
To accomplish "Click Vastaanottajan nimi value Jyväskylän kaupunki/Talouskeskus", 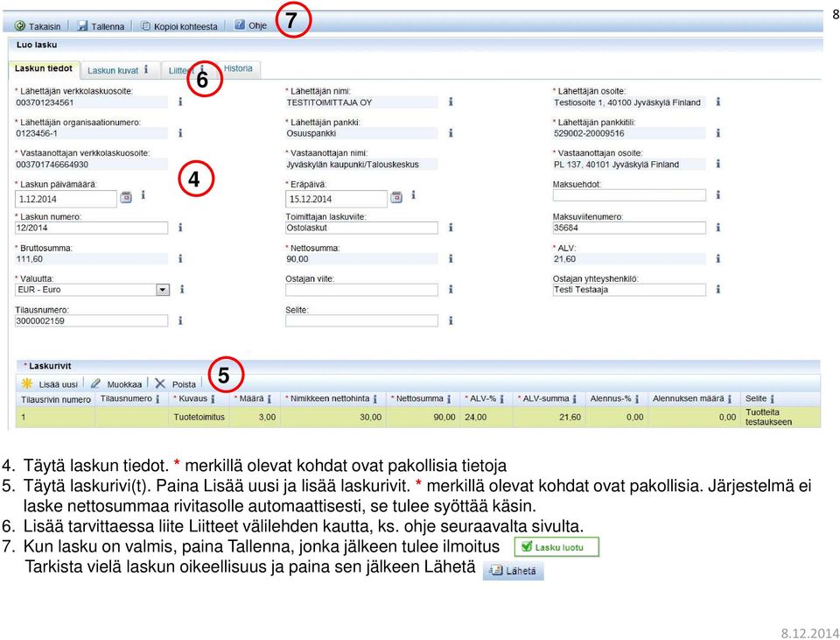I will [x=353, y=165].
